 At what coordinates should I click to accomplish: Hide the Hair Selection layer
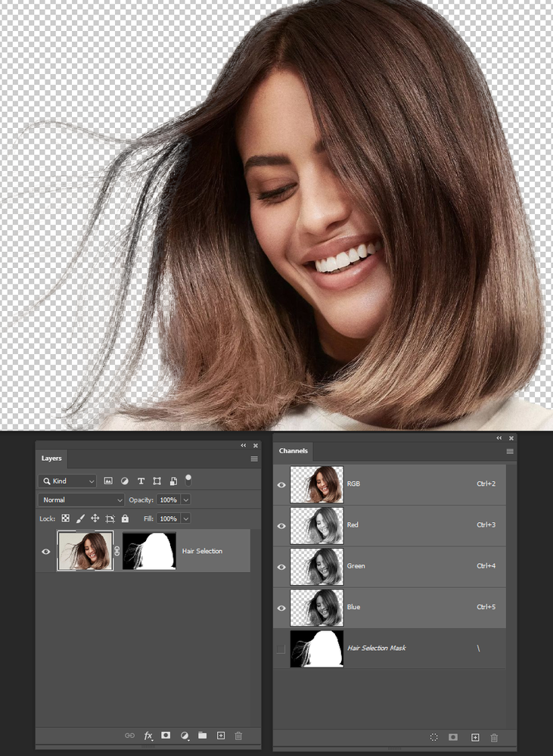pos(46,552)
